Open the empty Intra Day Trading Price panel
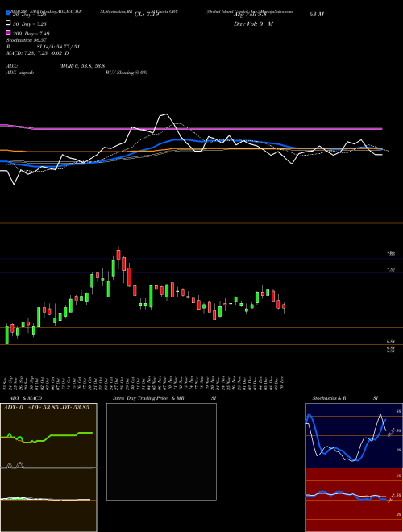The width and height of the screenshot is (403, 532). click(161, 451)
